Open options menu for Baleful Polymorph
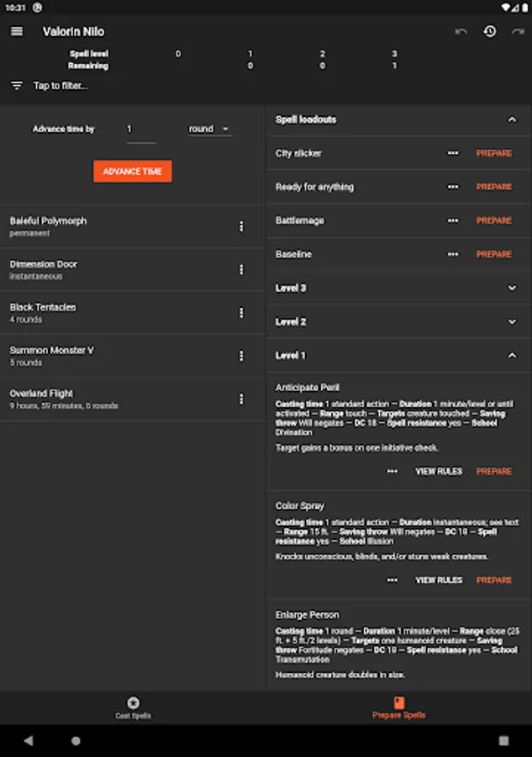This screenshot has height=757, width=532. (241, 226)
